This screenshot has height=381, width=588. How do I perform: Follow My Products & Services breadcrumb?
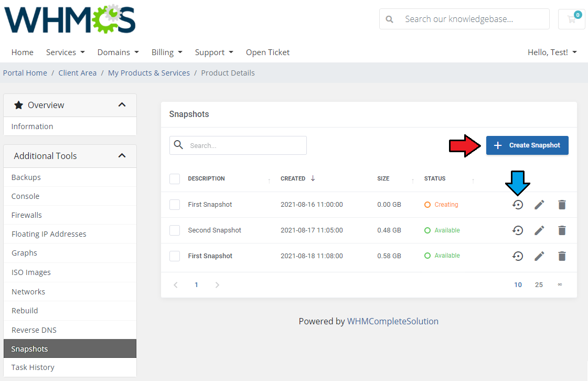(x=149, y=73)
